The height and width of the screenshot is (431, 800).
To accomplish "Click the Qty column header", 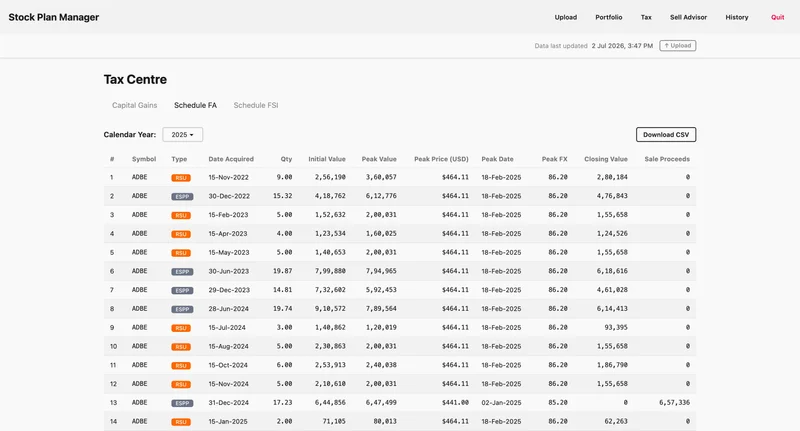I will click(x=286, y=159).
